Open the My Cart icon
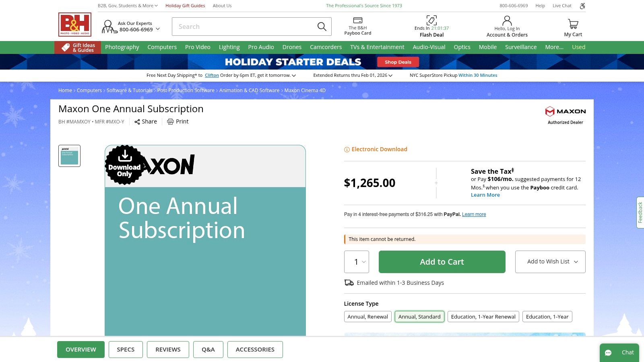The height and width of the screenshot is (362, 644). click(573, 24)
